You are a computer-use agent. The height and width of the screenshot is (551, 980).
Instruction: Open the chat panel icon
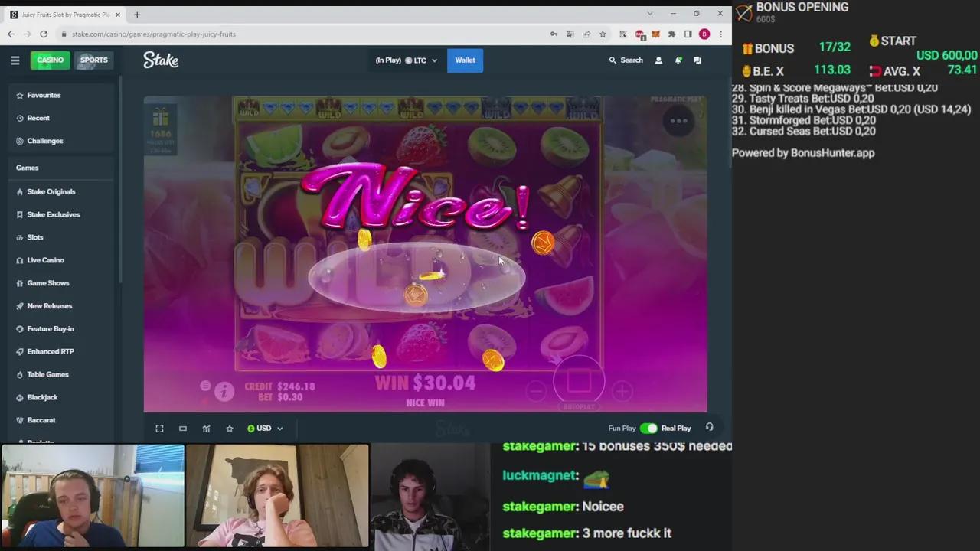coord(697,60)
